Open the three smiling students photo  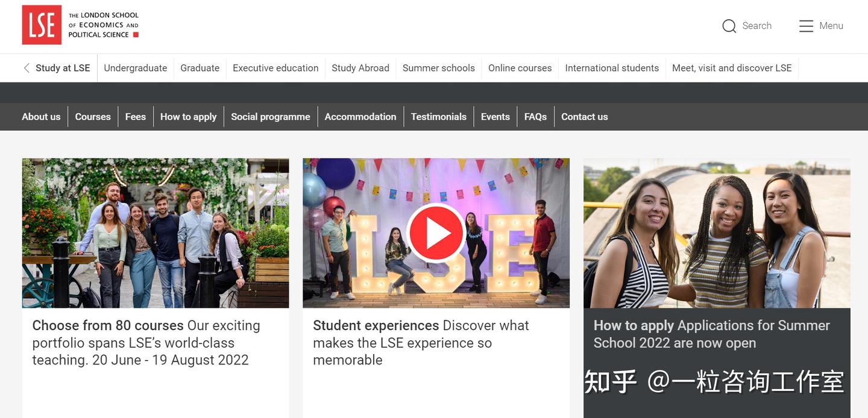[x=717, y=233]
